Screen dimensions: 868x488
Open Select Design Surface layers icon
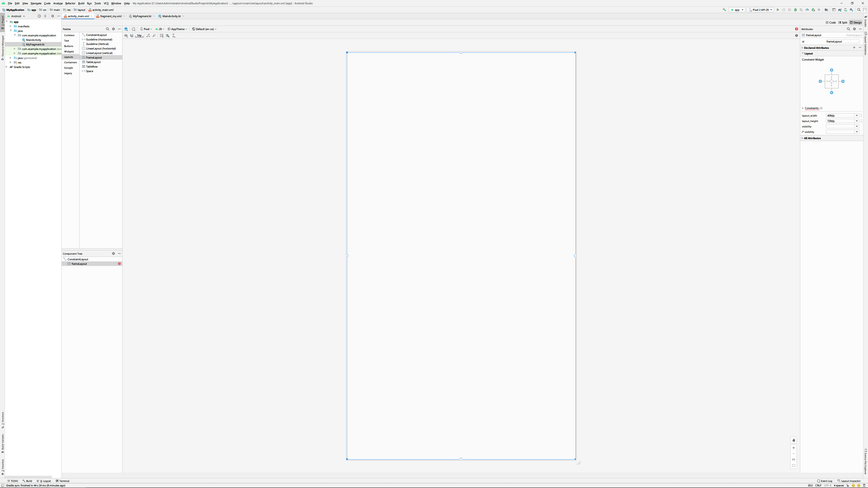126,29
